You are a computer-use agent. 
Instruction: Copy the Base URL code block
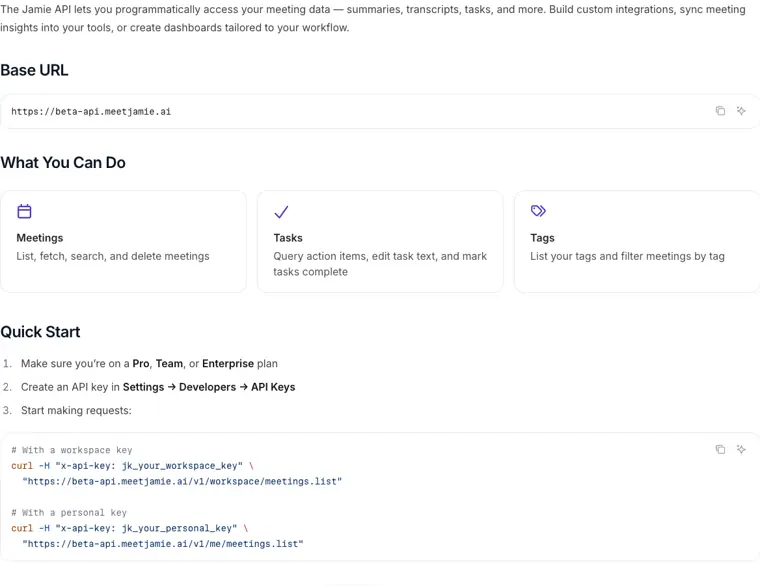pyautogui.click(x=720, y=111)
